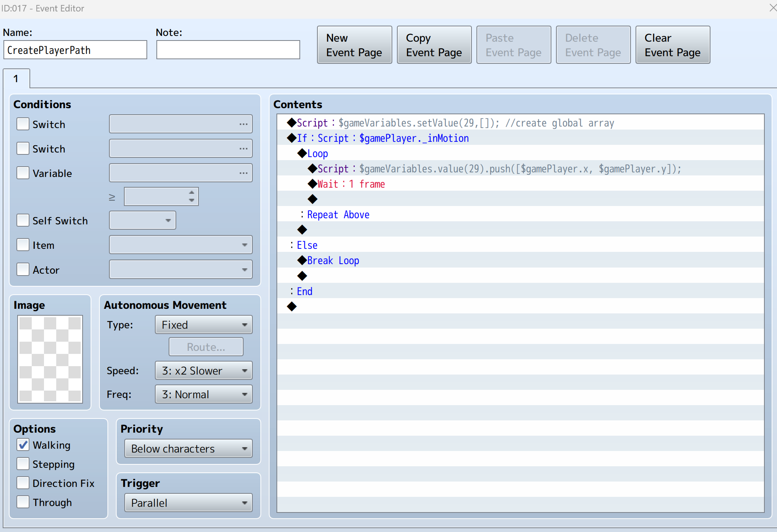The height and width of the screenshot is (532, 777).
Task: Select event page tab 1
Action: (x=16, y=79)
